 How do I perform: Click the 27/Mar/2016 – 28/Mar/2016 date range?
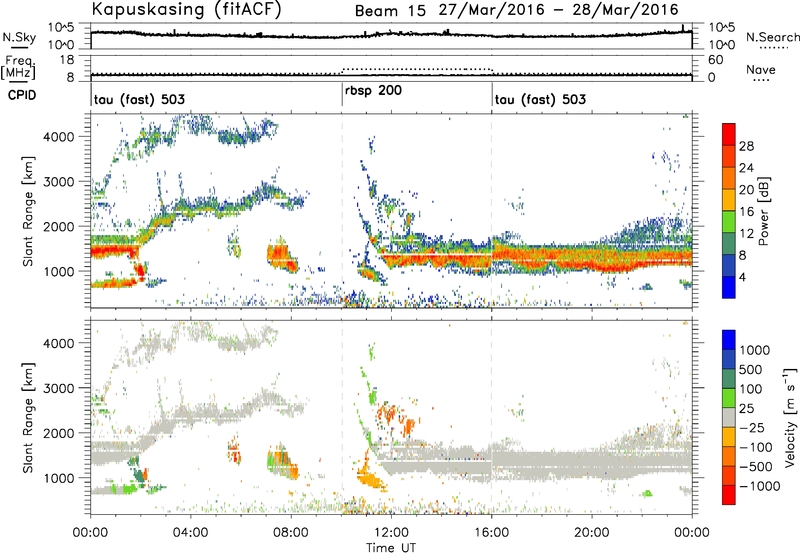click(x=559, y=10)
